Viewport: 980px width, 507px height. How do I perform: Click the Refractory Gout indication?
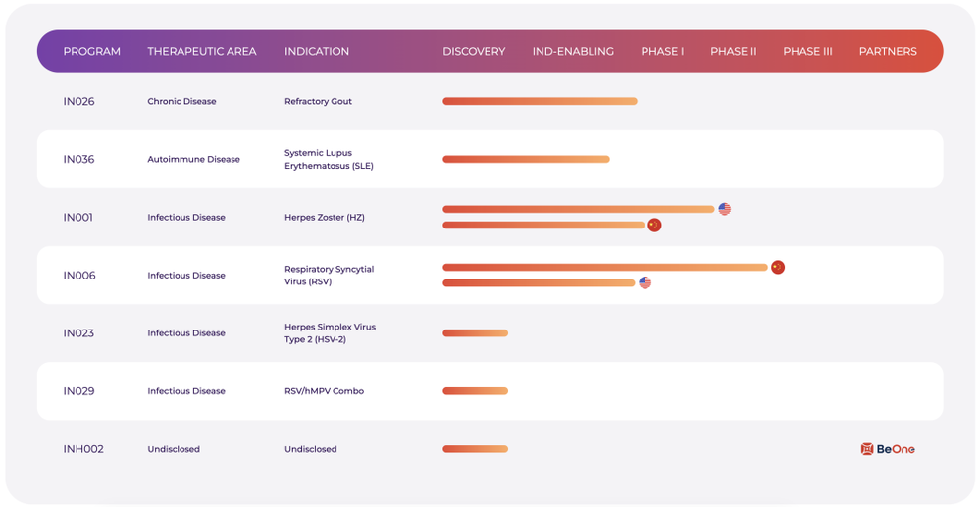(318, 101)
